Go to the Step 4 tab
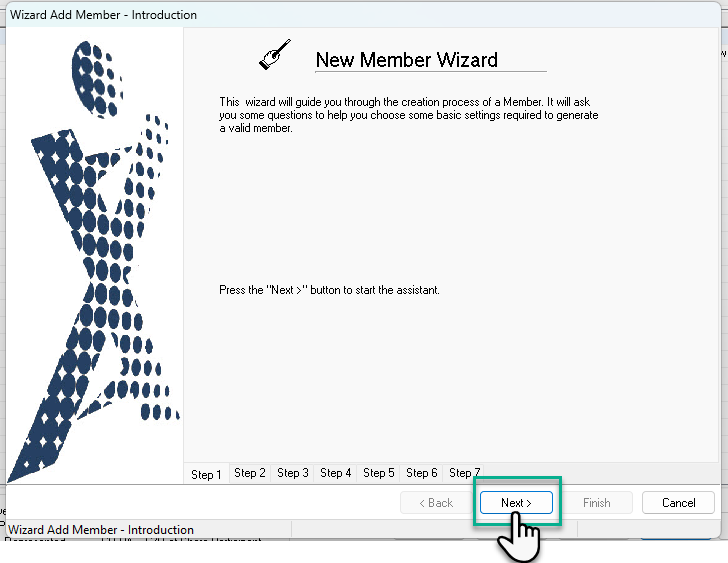728x563 pixels. click(x=335, y=473)
